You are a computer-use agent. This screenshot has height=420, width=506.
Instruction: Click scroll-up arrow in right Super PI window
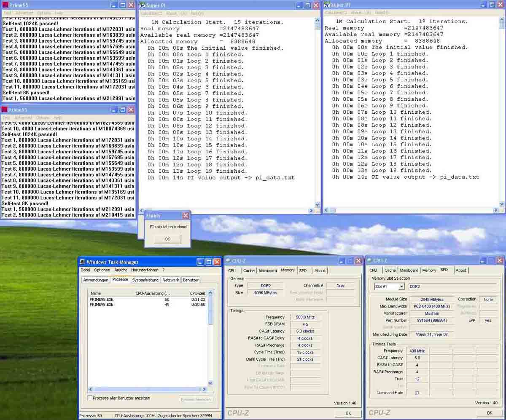click(x=502, y=19)
